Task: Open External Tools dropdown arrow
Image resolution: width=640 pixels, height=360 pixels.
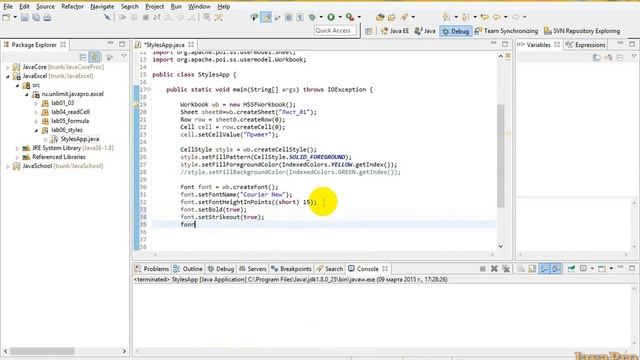Action: coord(359,17)
